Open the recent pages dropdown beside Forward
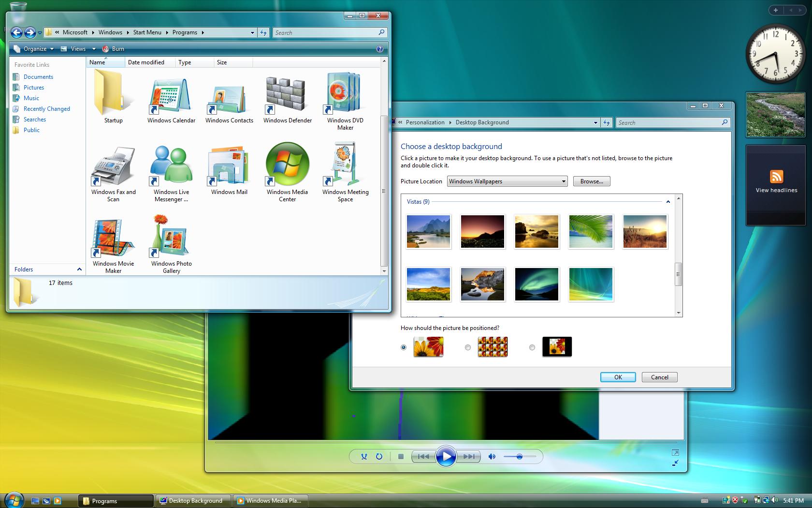Image resolution: width=812 pixels, height=508 pixels. [40, 33]
